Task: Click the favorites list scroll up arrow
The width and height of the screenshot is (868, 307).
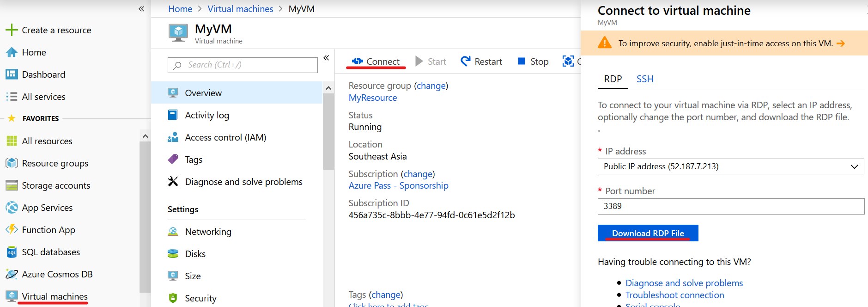Action: click(145, 136)
